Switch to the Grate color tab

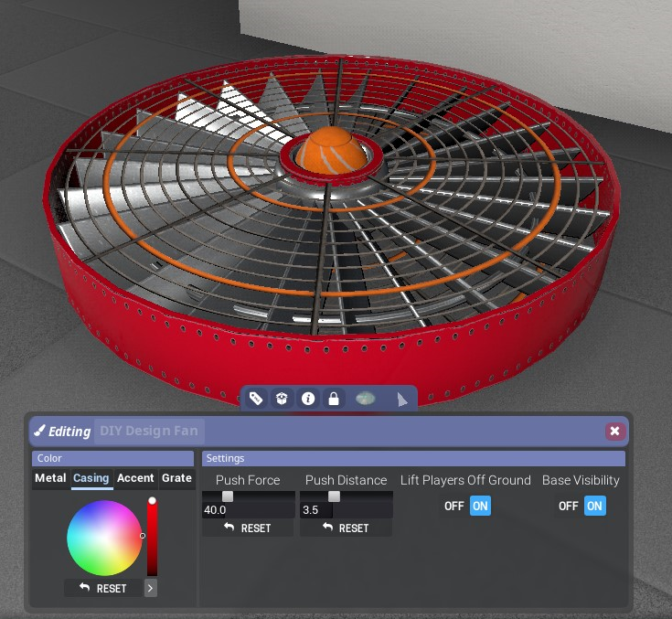pos(176,478)
